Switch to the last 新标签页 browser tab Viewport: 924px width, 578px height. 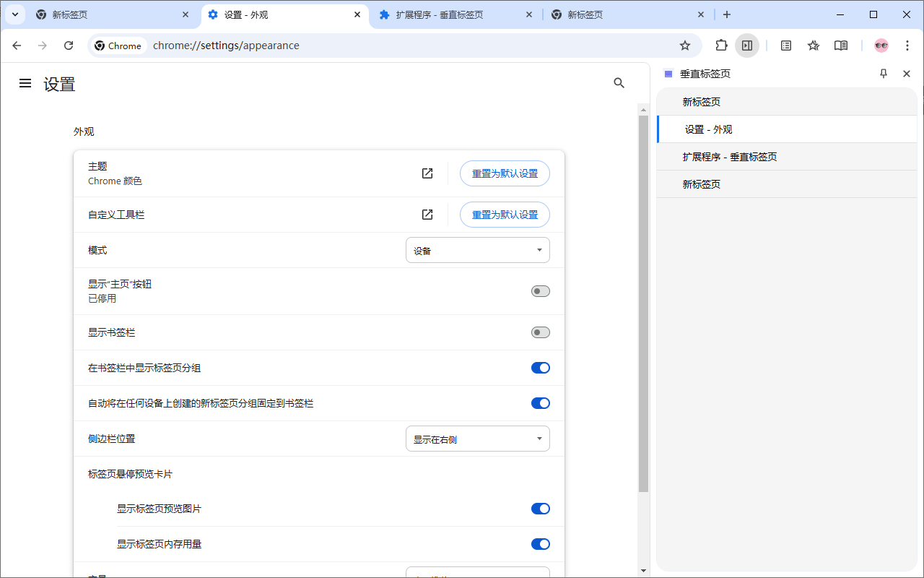tap(628, 14)
